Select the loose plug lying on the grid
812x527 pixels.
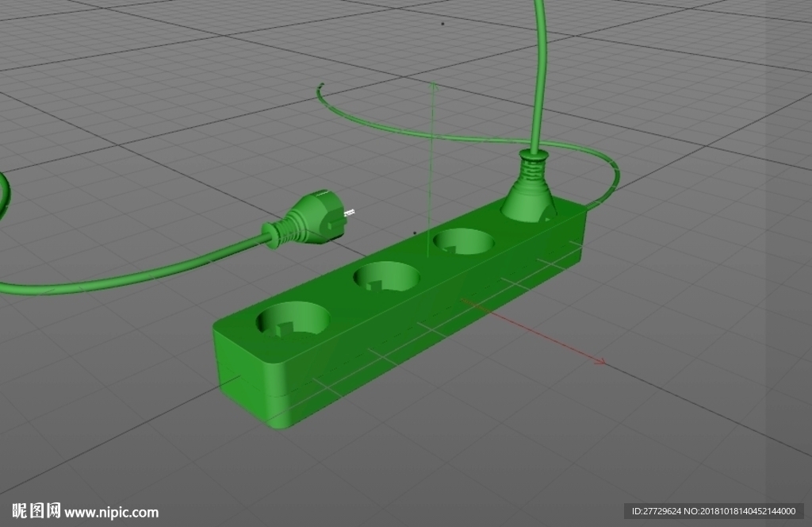(x=308, y=220)
